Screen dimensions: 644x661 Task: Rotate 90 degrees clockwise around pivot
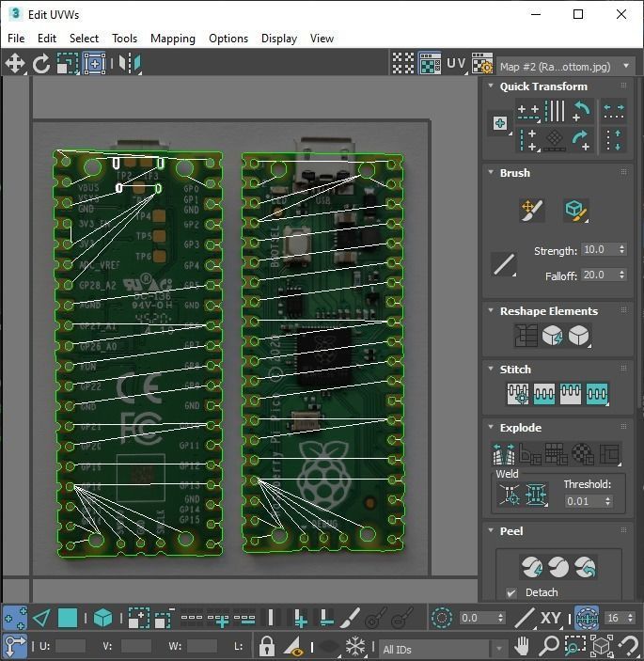click(x=582, y=139)
